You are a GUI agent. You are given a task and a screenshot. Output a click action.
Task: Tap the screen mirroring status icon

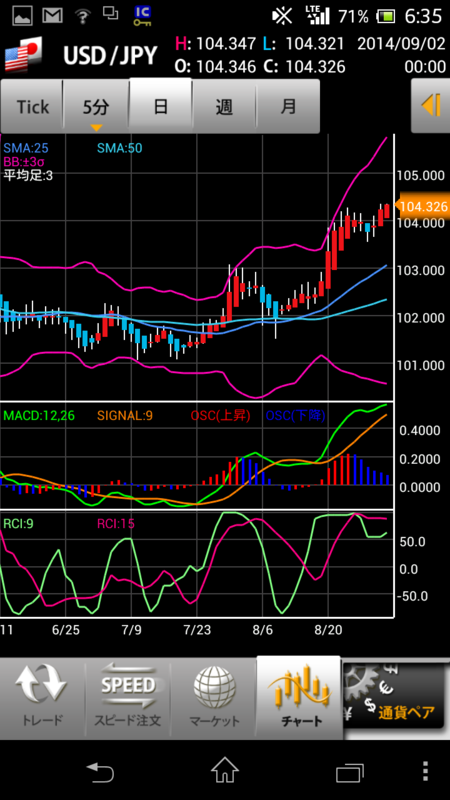click(110, 14)
